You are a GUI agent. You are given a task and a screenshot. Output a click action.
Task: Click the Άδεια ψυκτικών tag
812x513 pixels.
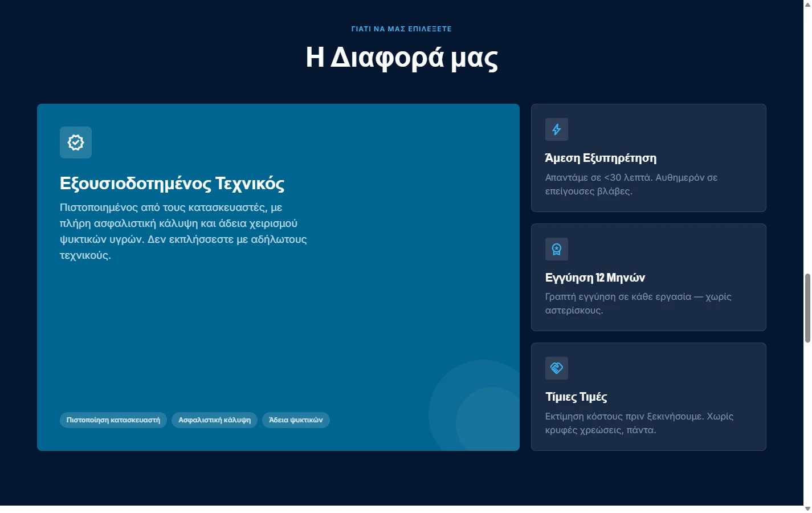[296, 420]
